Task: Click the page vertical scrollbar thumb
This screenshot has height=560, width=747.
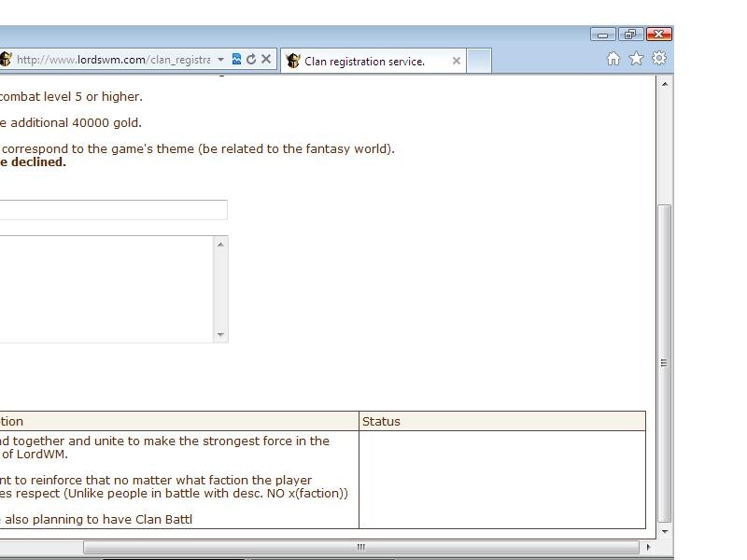Action: [x=665, y=362]
